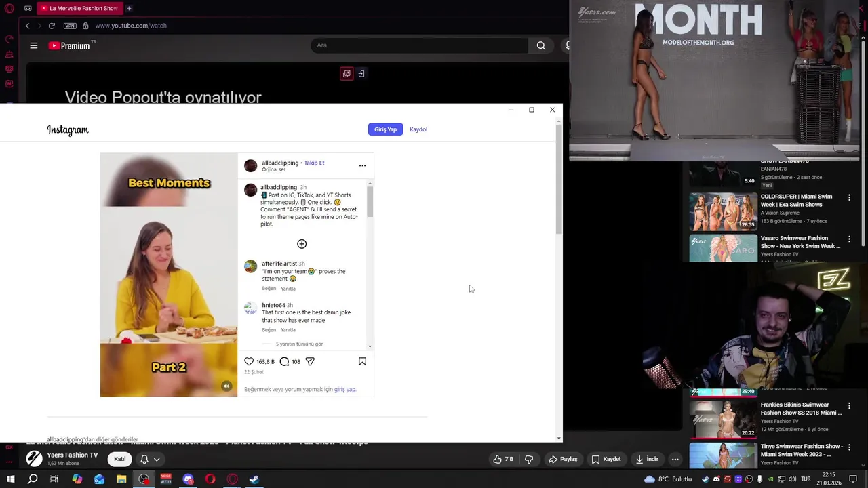Image resolution: width=868 pixels, height=488 pixels.
Task: Return popout video back to tab
Action: point(361,74)
